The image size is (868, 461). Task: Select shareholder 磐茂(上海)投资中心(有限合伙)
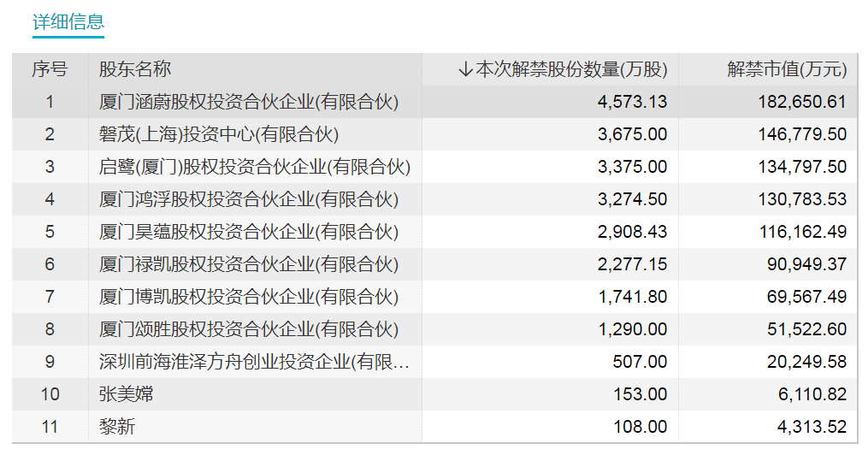point(219,134)
